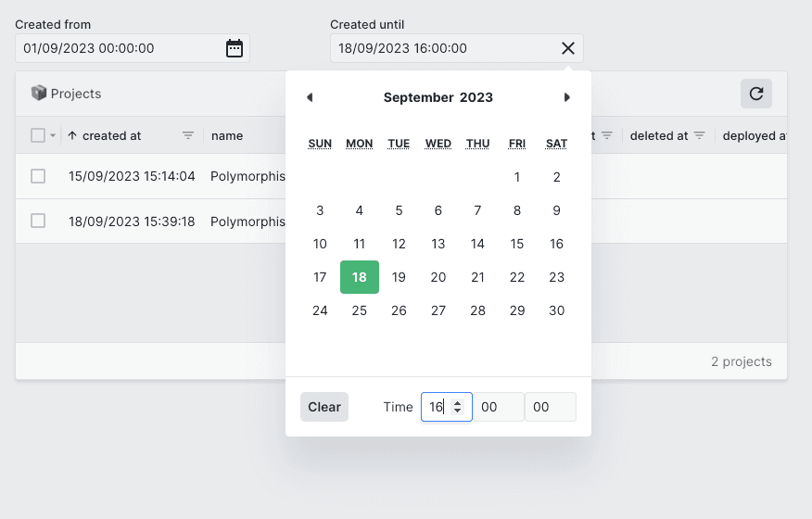812x519 pixels.
Task: Select September 30 in the calendar
Action: [x=557, y=310]
